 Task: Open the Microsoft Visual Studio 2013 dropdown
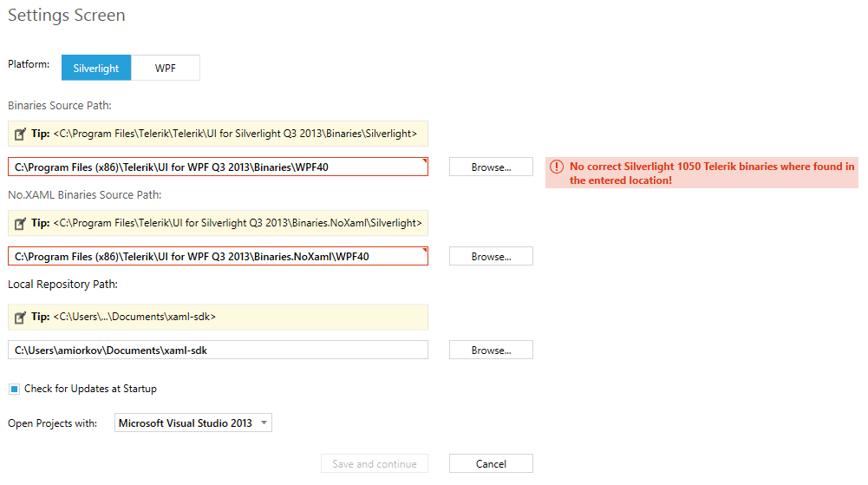coord(193,423)
